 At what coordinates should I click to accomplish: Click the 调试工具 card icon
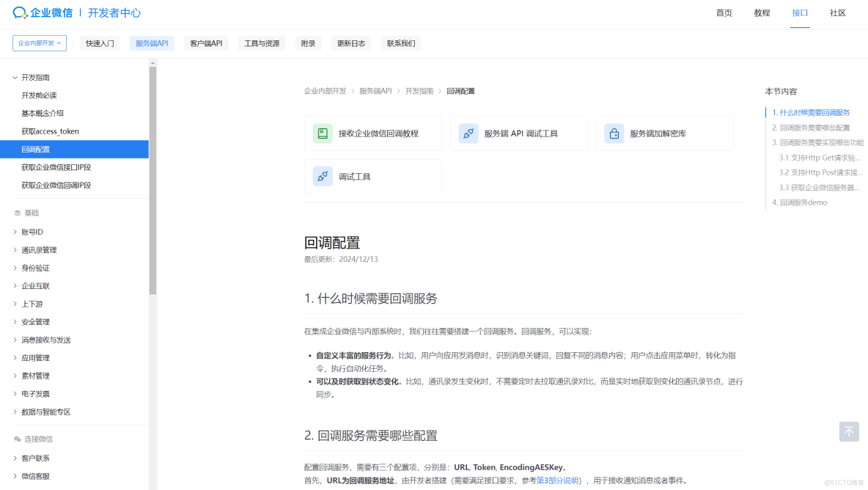(322, 176)
